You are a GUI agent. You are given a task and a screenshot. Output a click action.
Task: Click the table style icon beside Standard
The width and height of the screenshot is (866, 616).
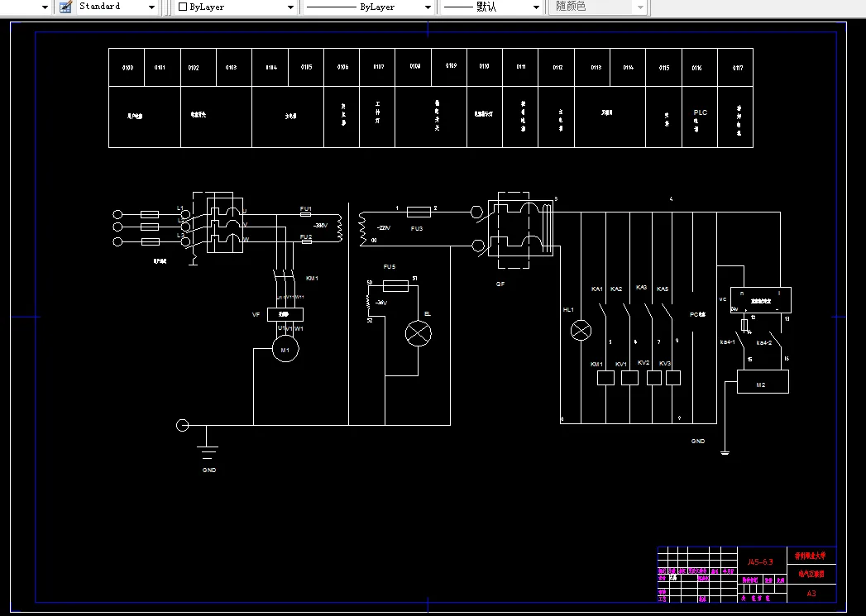coord(65,7)
